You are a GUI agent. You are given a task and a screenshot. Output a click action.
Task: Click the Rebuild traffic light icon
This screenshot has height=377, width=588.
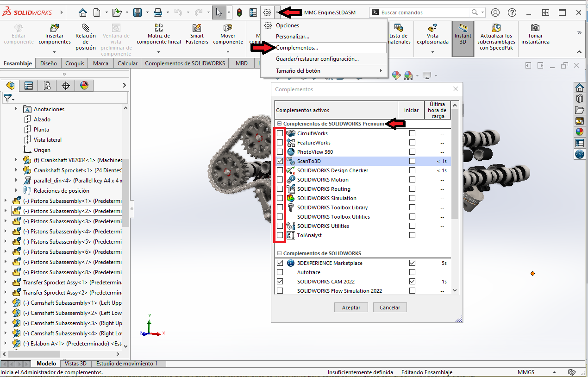(x=239, y=13)
